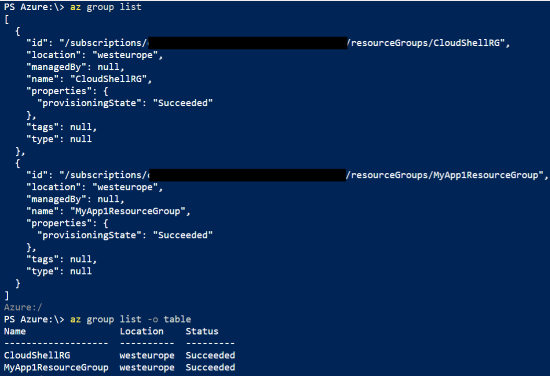Click the /resourceGroups/MyApp1ResourceGroup path text
550x376 pixels.
(x=445, y=175)
